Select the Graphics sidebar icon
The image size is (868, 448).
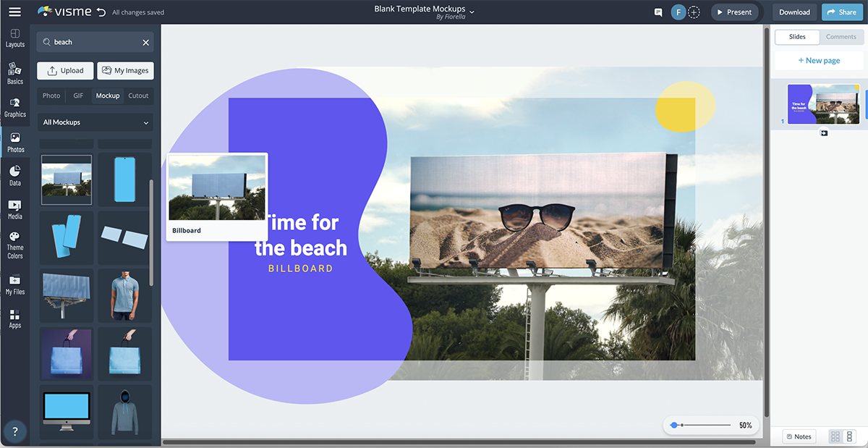(14, 107)
